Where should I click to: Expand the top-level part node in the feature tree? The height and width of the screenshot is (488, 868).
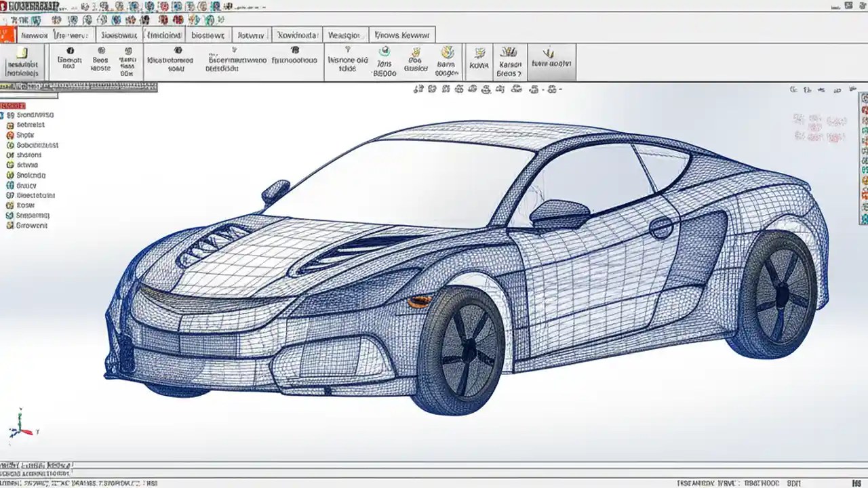[7, 115]
